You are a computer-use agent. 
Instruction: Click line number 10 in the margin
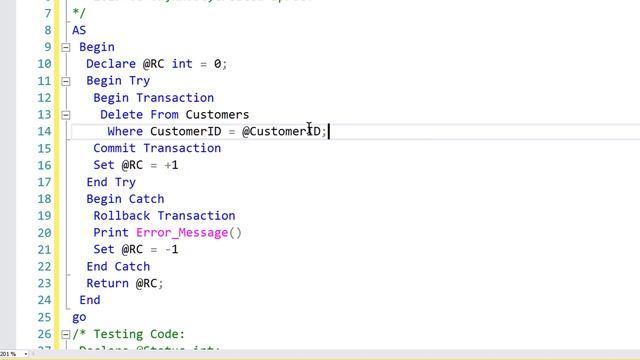(x=44, y=64)
